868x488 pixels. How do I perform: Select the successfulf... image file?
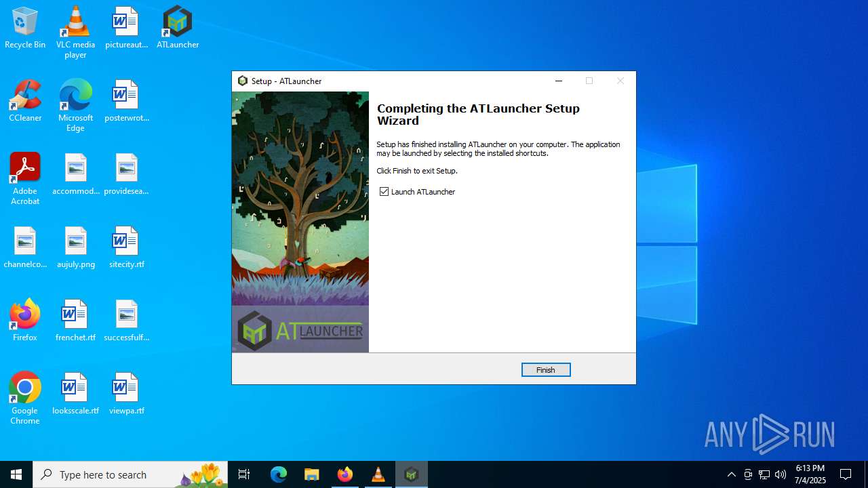[x=126, y=321]
